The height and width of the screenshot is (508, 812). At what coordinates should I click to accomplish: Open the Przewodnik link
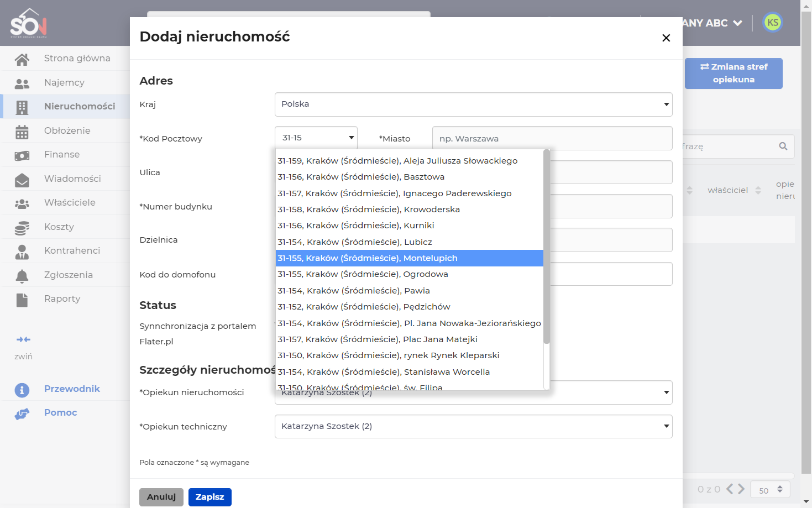pos(72,389)
